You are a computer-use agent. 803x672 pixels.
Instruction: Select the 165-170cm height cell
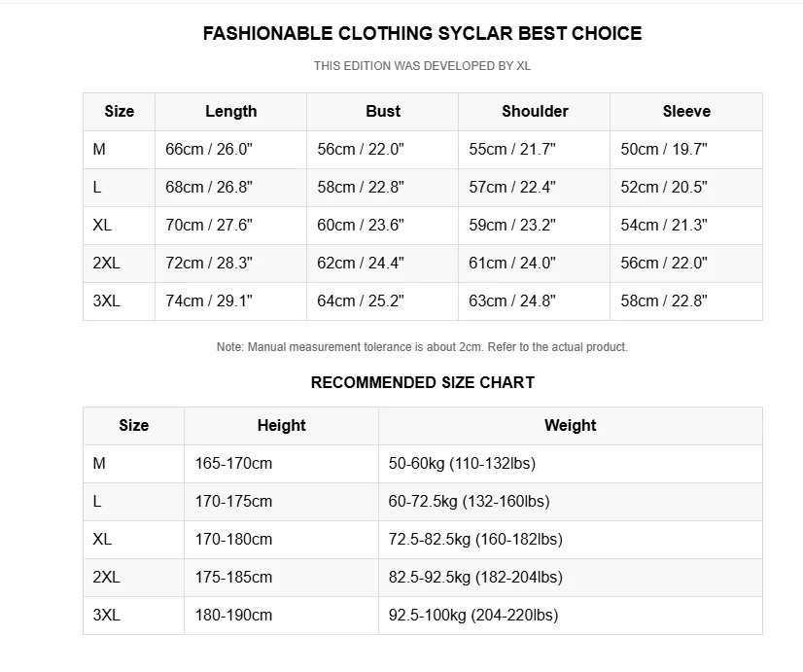tap(281, 464)
